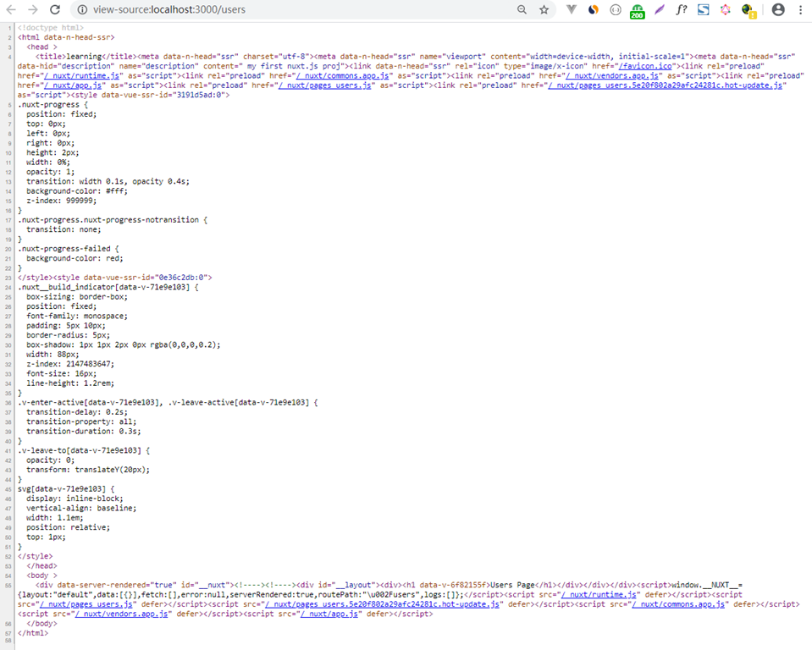
Task: Open /_nuxt/commons.app.js script src in body
Action: point(678,604)
